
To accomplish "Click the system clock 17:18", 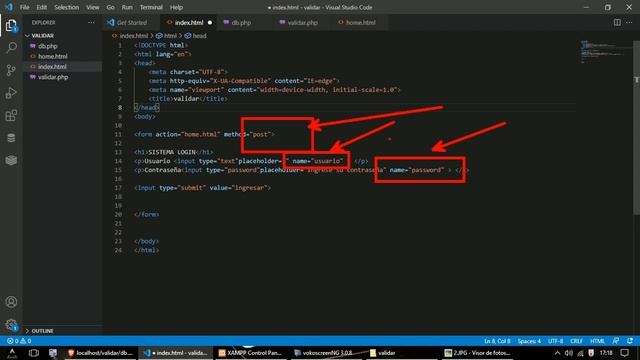I will pos(606,353).
